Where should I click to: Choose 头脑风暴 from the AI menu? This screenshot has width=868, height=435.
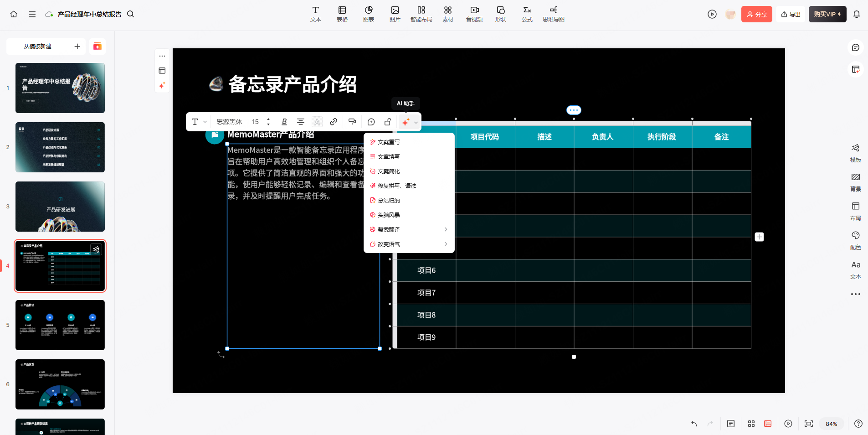tap(409, 215)
